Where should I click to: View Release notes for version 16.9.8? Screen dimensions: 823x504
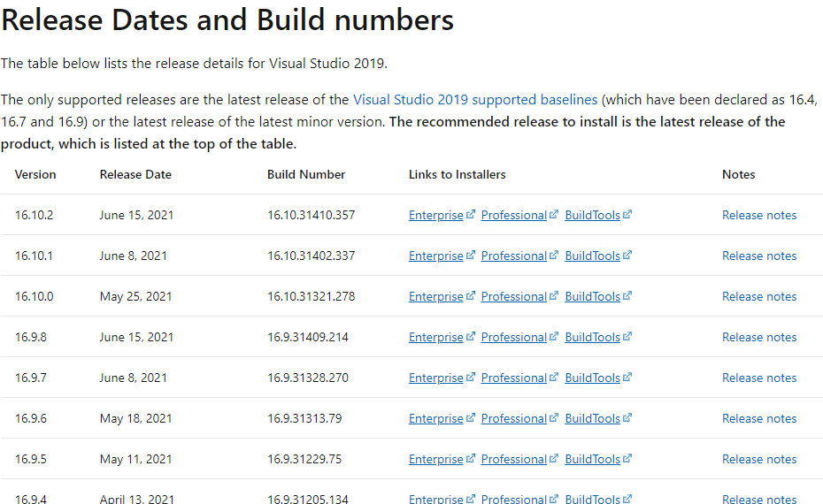point(758,337)
